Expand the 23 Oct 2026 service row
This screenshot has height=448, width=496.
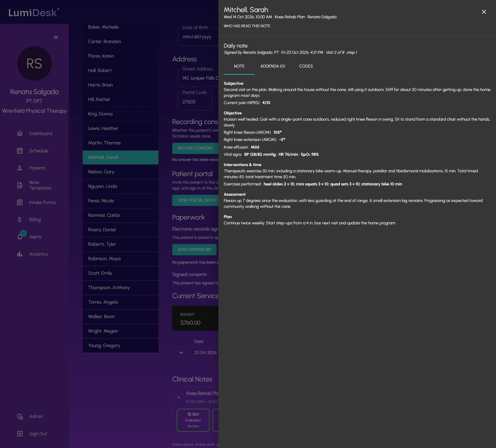(181, 353)
